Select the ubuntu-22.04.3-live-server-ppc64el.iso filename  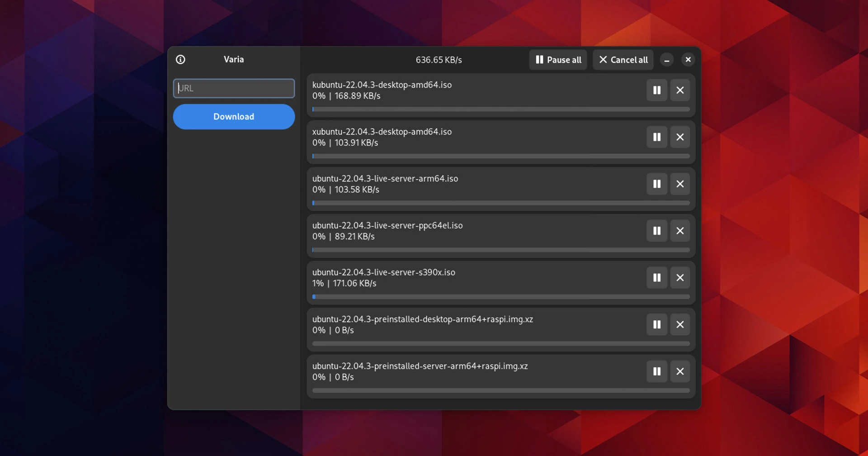(387, 225)
